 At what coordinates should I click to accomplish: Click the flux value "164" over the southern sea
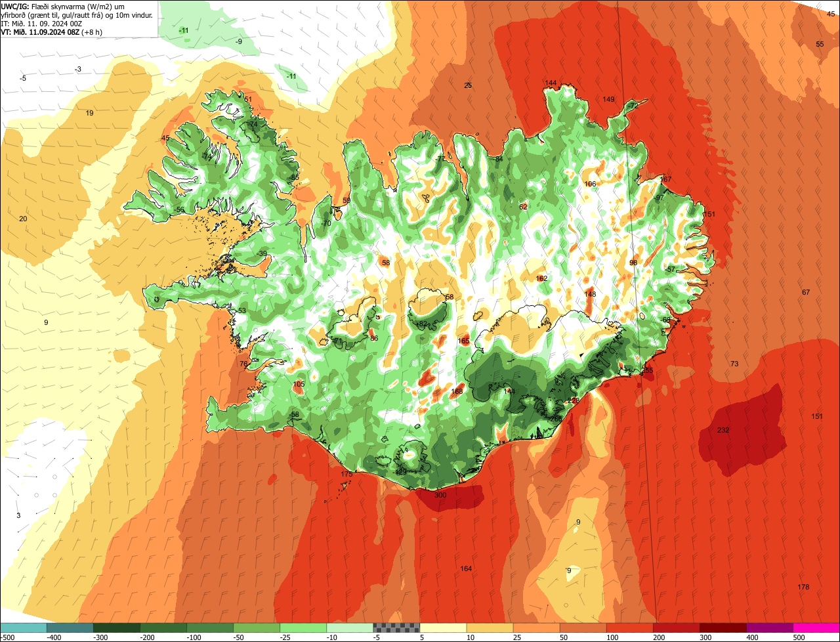click(466, 568)
